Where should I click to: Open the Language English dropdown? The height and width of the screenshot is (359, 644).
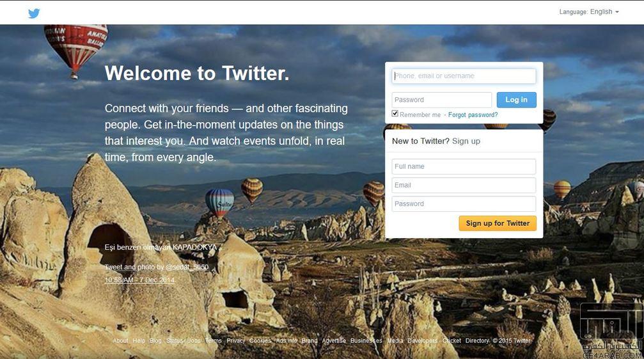point(589,12)
